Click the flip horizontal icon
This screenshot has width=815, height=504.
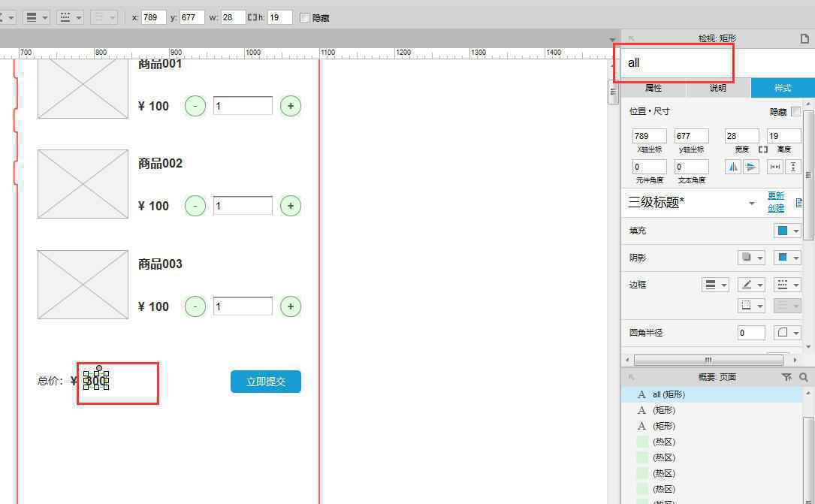(733, 167)
